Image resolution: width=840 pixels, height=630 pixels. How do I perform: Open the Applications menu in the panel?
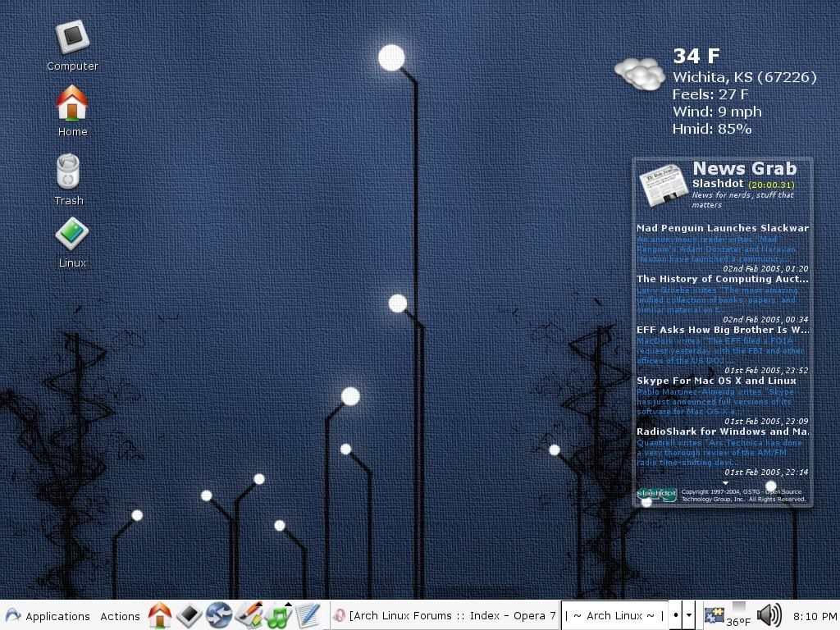(47, 616)
